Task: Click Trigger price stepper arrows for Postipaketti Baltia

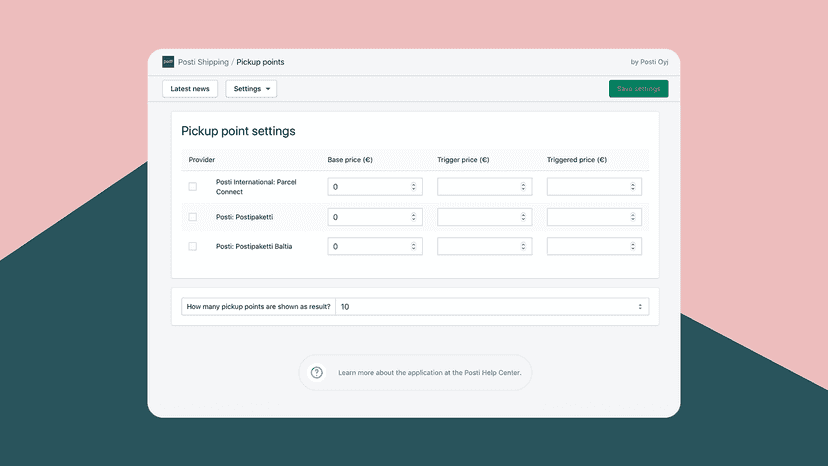Action: 523,246
